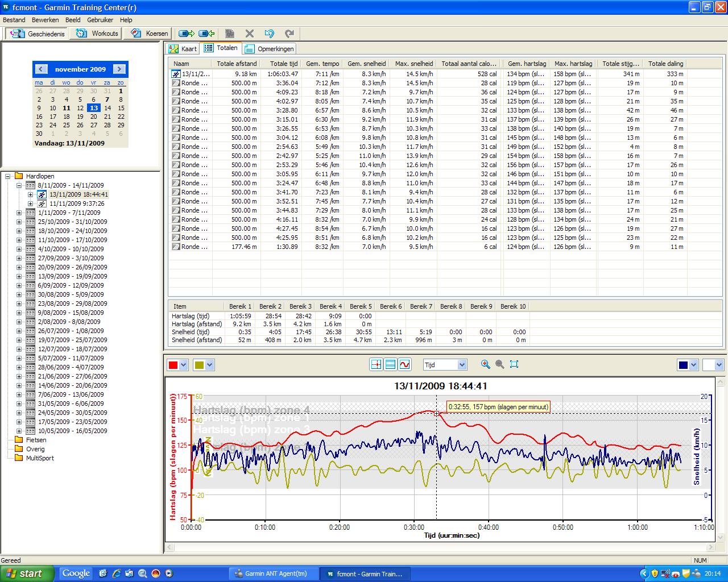Zoom out on the graph
The image size is (728, 582).
[x=499, y=364]
